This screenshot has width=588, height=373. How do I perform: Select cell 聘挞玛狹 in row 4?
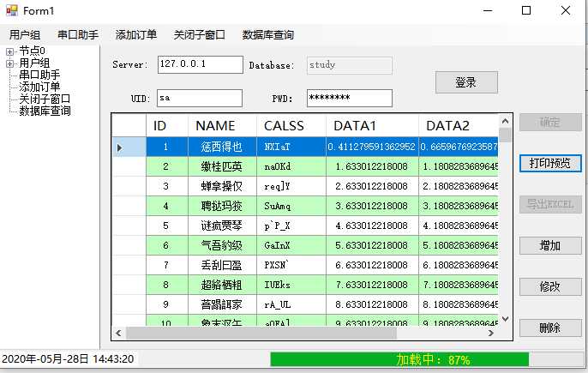pos(222,206)
